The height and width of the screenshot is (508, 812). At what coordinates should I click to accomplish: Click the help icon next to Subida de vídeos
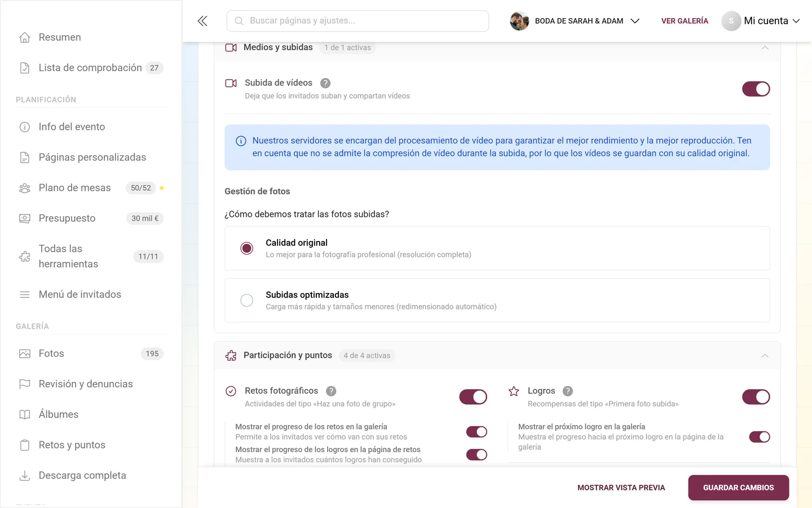325,83
